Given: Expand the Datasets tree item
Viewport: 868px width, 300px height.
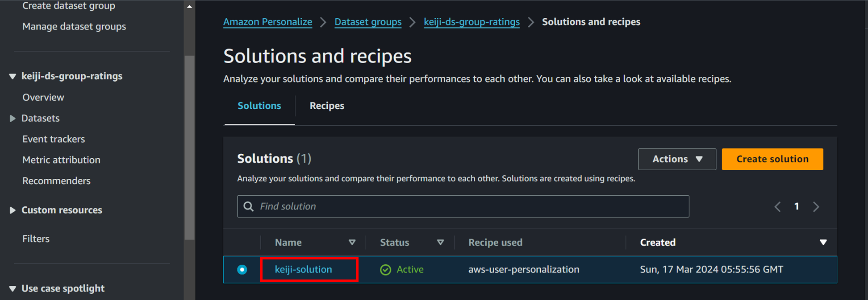Looking at the screenshot, I should pyautogui.click(x=13, y=118).
